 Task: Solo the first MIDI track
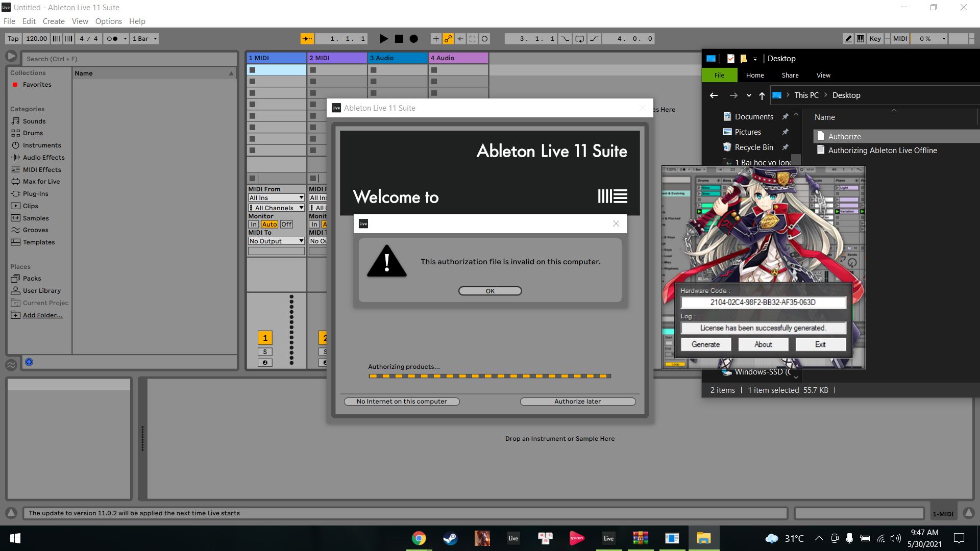(x=265, y=352)
